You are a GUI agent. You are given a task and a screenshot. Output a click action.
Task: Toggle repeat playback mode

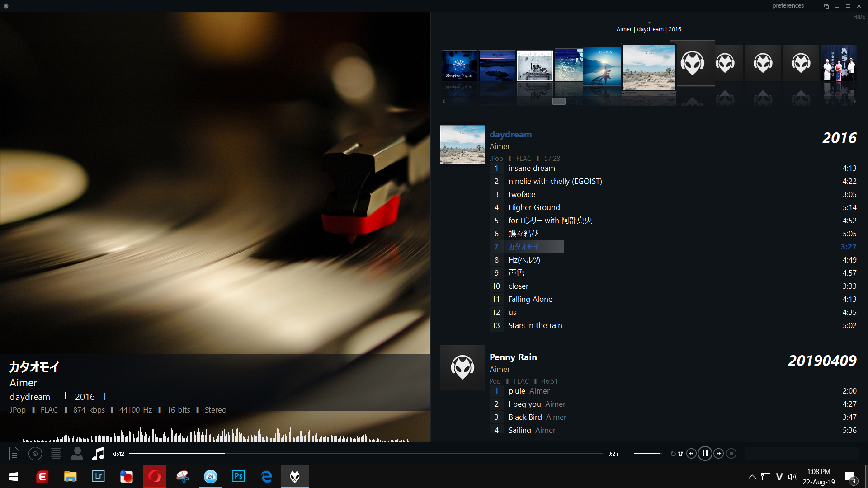click(673, 454)
